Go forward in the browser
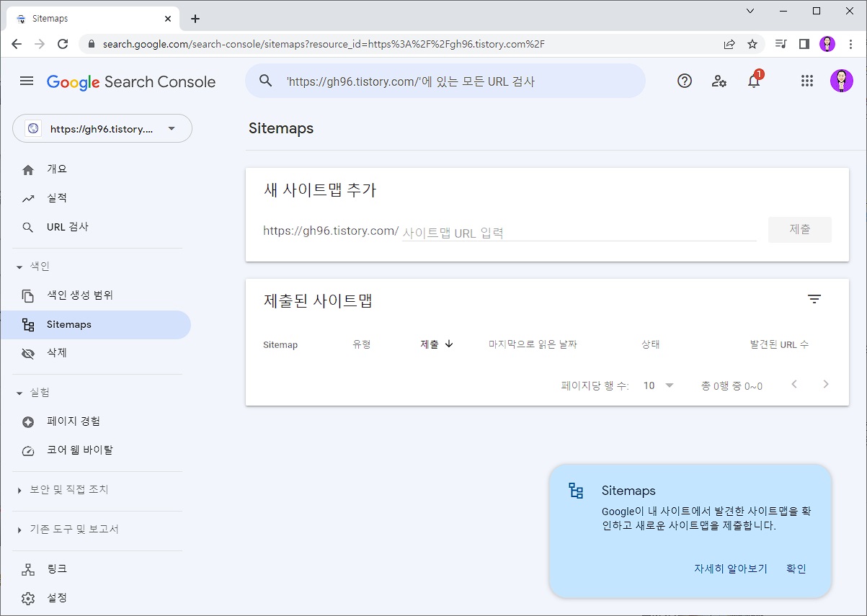The height and width of the screenshot is (616, 867). 40,44
